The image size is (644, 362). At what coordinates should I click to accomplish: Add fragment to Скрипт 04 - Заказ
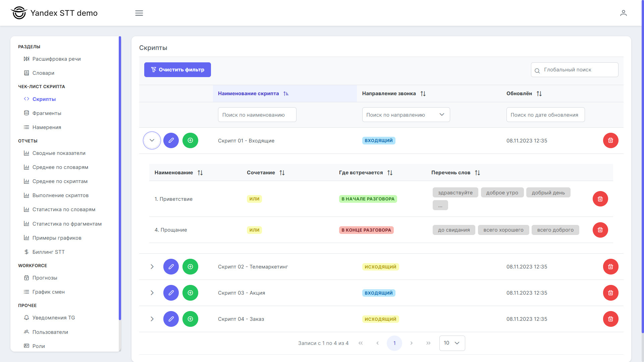(x=190, y=319)
